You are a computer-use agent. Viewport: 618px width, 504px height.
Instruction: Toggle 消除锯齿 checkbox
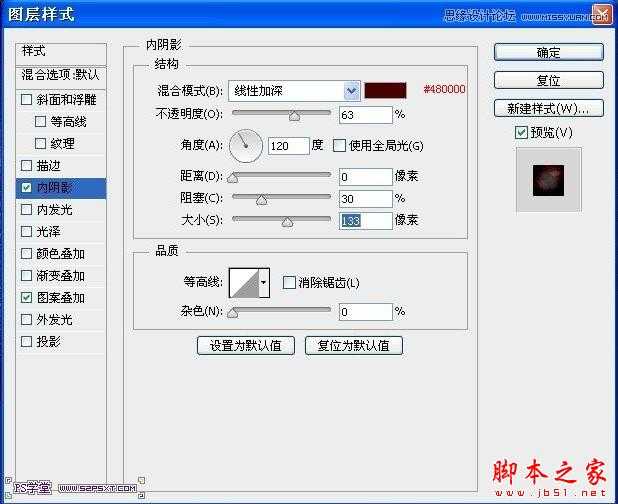289,283
